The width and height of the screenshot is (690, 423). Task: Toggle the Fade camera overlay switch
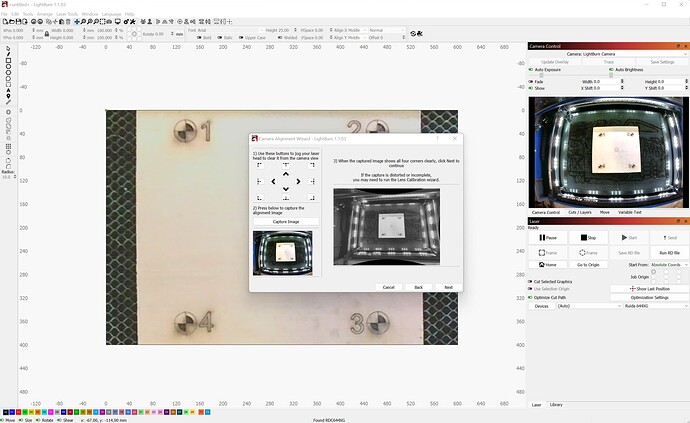[x=531, y=81]
